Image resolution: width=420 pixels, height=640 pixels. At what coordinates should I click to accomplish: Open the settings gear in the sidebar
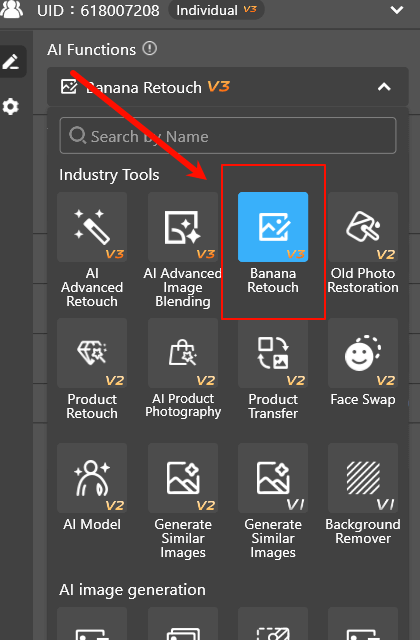click(x=11, y=107)
